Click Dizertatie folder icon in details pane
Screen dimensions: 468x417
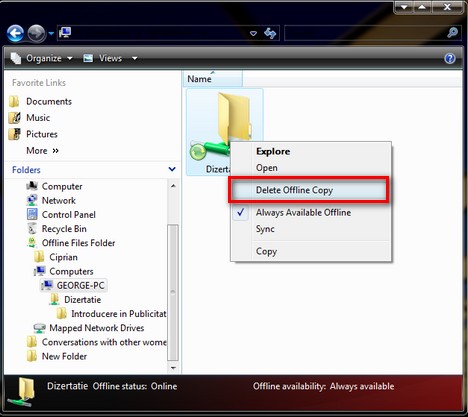click(x=22, y=392)
